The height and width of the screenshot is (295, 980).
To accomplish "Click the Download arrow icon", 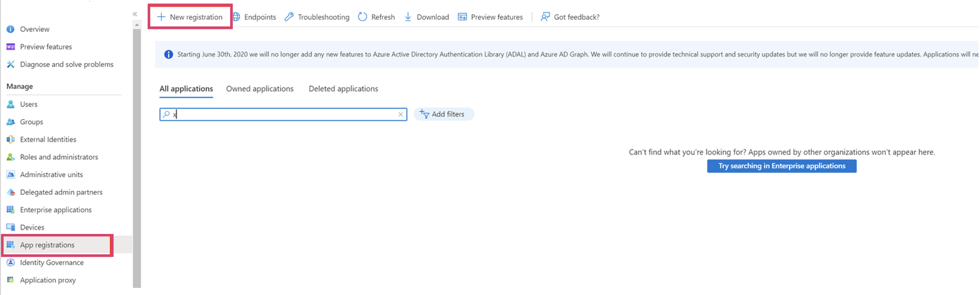I will [x=408, y=17].
